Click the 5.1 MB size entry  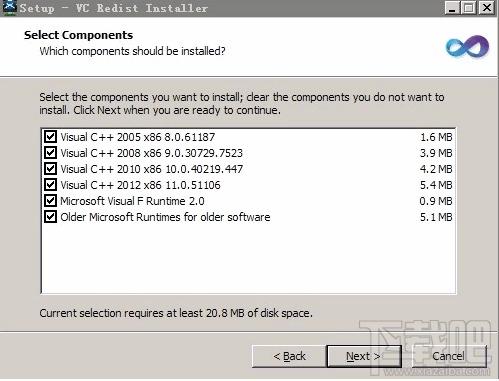(436, 217)
